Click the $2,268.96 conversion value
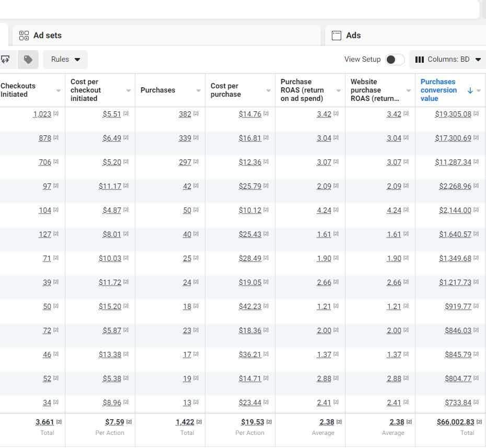The width and height of the screenshot is (486, 448). (455, 186)
